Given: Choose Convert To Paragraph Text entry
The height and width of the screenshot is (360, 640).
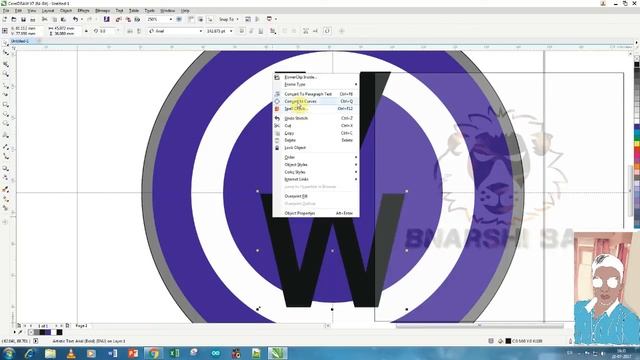Looking at the screenshot, I should 316,94.
